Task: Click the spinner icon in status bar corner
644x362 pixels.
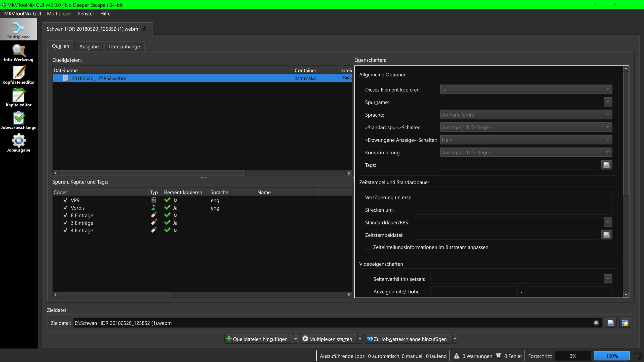Action: tap(638, 356)
